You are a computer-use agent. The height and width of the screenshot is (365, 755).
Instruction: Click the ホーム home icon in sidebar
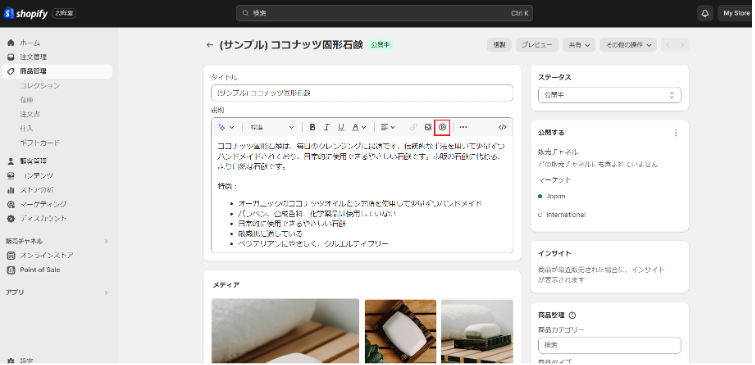coord(11,43)
